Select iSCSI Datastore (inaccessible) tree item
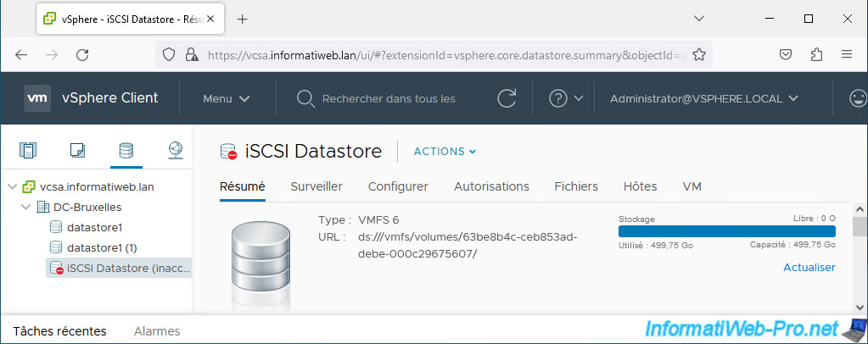This screenshot has height=344, width=868. tap(119, 269)
